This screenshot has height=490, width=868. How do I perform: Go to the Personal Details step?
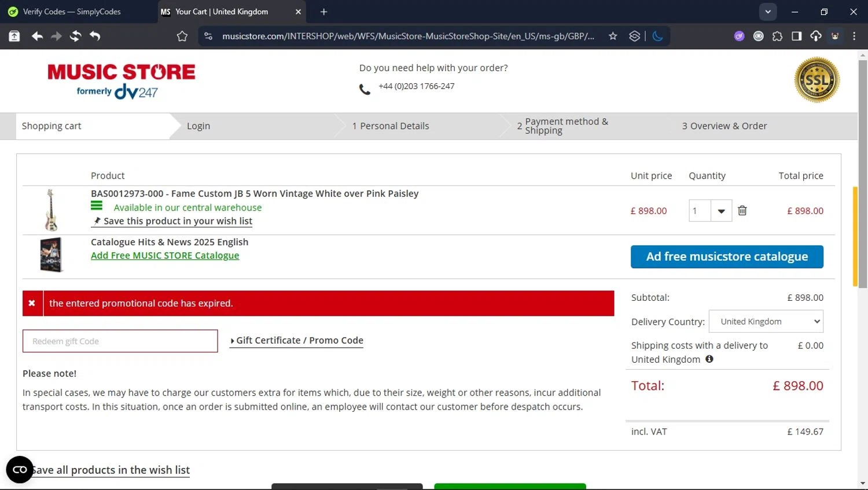pyautogui.click(x=391, y=126)
